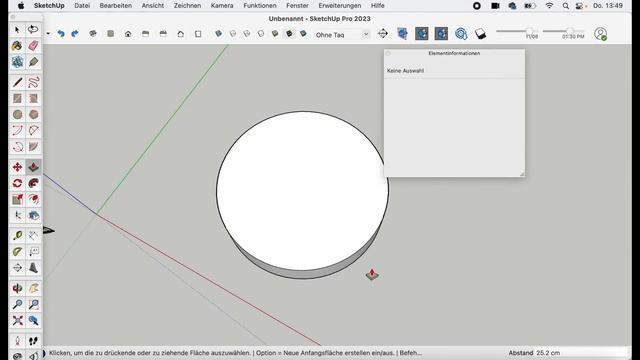Open Spotlight search in menu bar
The image size is (640, 360).
(x=565, y=6)
